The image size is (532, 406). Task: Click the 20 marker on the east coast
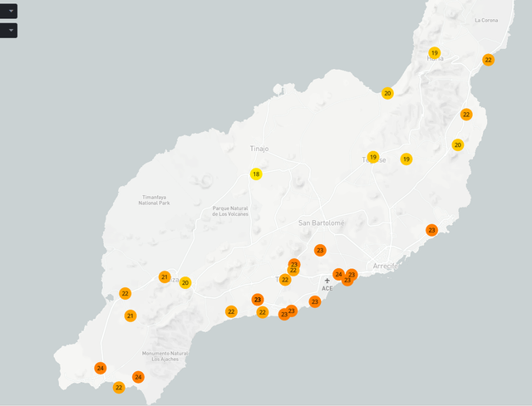458,145
